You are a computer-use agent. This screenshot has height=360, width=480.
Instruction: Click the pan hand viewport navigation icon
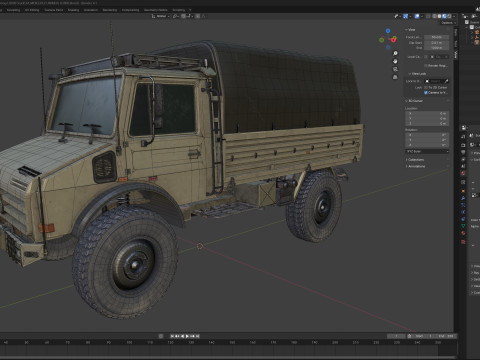[x=395, y=61]
